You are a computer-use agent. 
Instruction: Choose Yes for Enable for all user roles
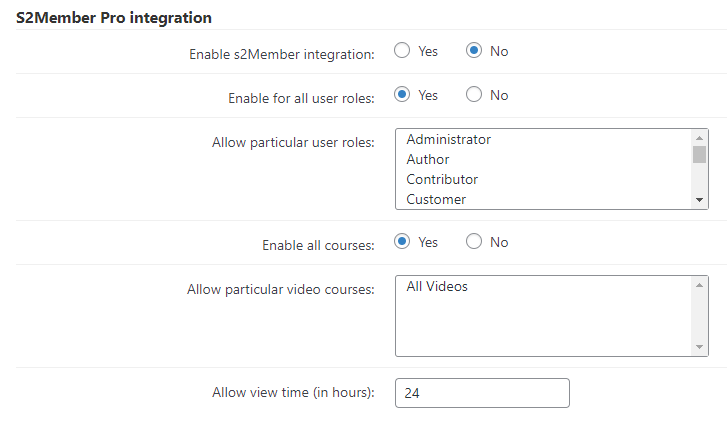(x=402, y=95)
